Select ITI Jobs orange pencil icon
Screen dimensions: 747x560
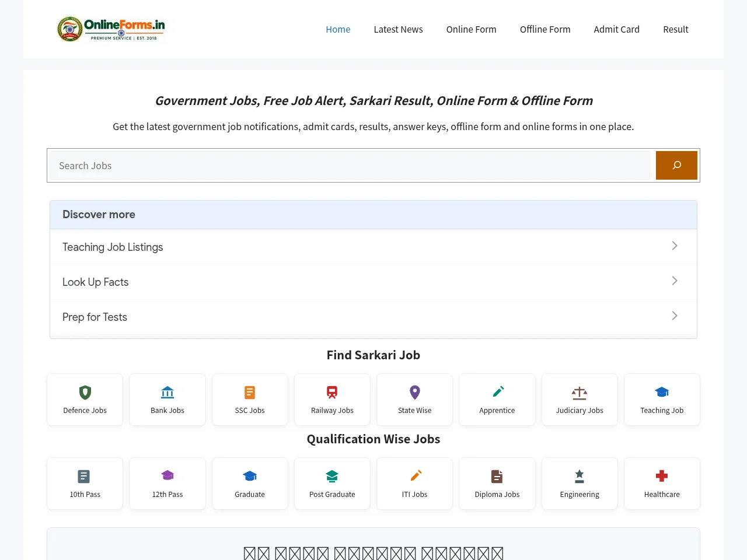pyautogui.click(x=416, y=475)
